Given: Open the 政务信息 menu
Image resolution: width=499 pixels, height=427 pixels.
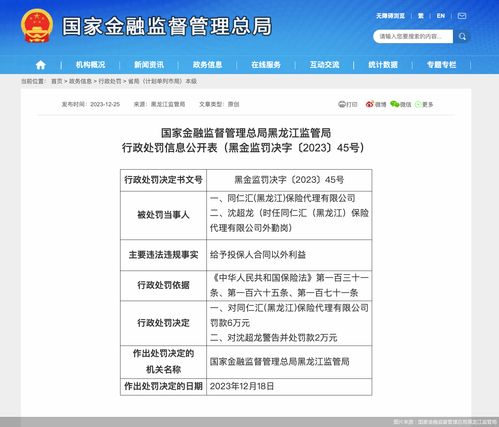Looking at the screenshot, I should click(x=207, y=65).
